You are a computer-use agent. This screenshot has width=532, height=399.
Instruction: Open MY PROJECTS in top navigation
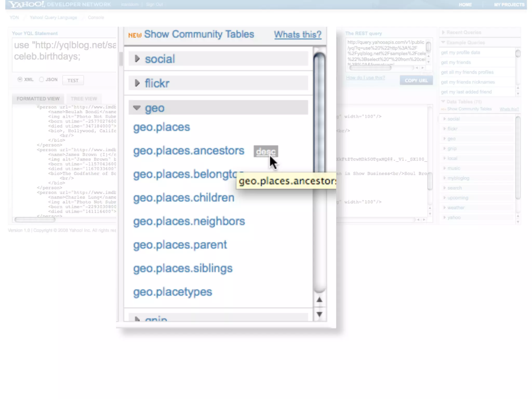tap(509, 5)
